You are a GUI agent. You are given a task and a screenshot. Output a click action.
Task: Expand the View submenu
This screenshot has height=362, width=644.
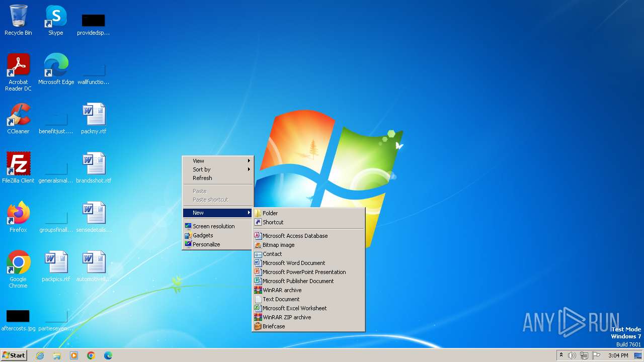(x=218, y=161)
